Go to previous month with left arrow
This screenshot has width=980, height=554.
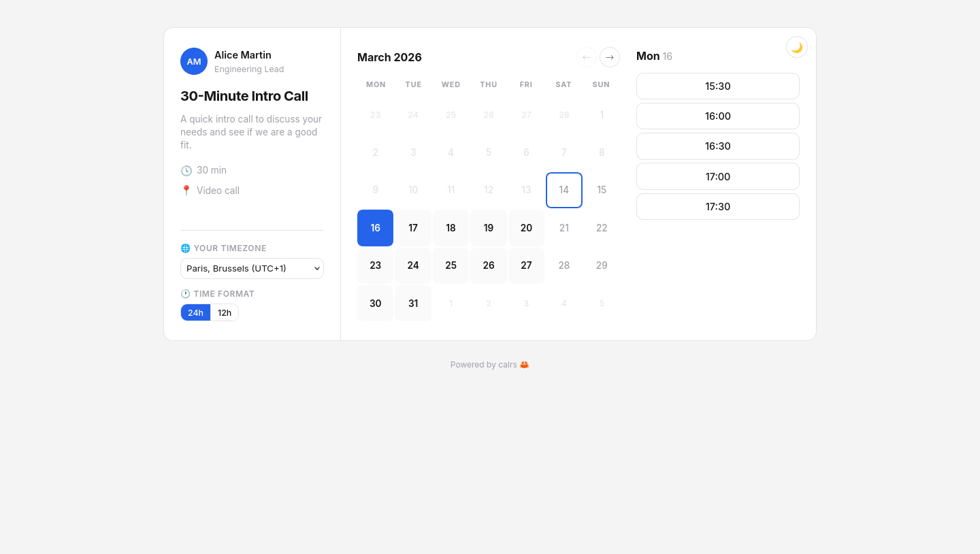pyautogui.click(x=586, y=57)
